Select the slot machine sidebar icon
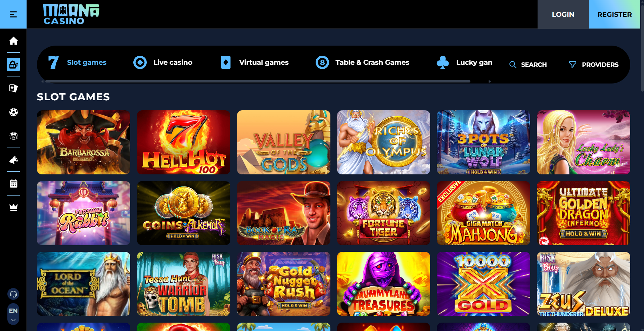The height and width of the screenshot is (331, 644). pos(13,64)
